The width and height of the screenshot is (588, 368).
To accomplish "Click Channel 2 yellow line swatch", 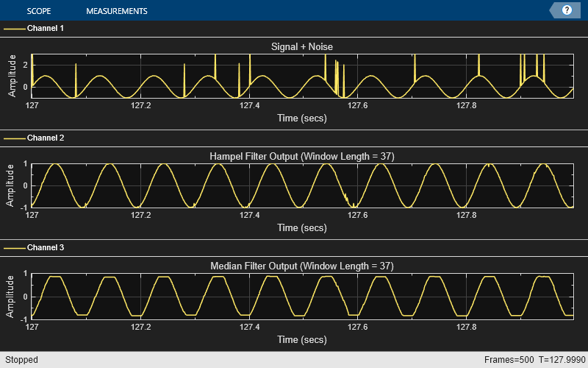I will 14,138.
